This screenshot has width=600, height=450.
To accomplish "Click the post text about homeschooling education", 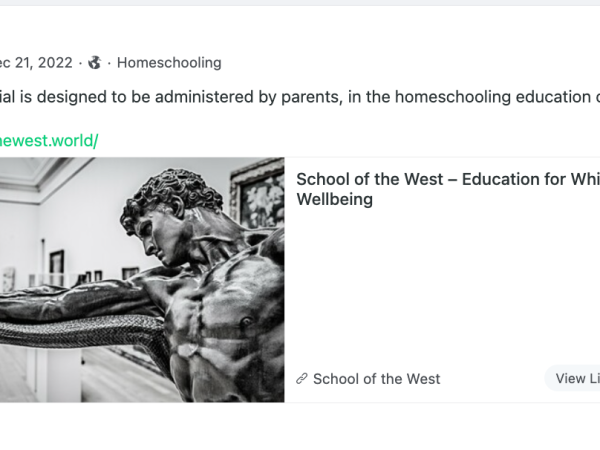I will pos(300,97).
